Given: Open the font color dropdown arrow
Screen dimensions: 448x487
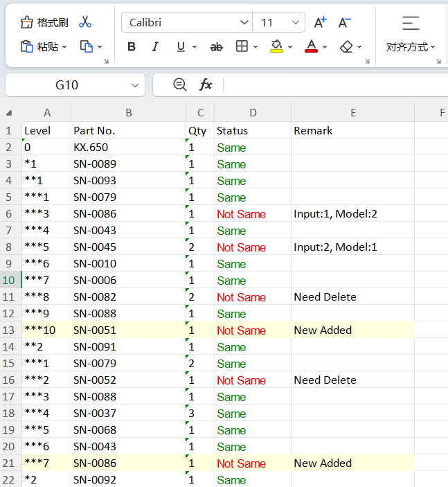Looking at the screenshot, I should click(325, 47).
